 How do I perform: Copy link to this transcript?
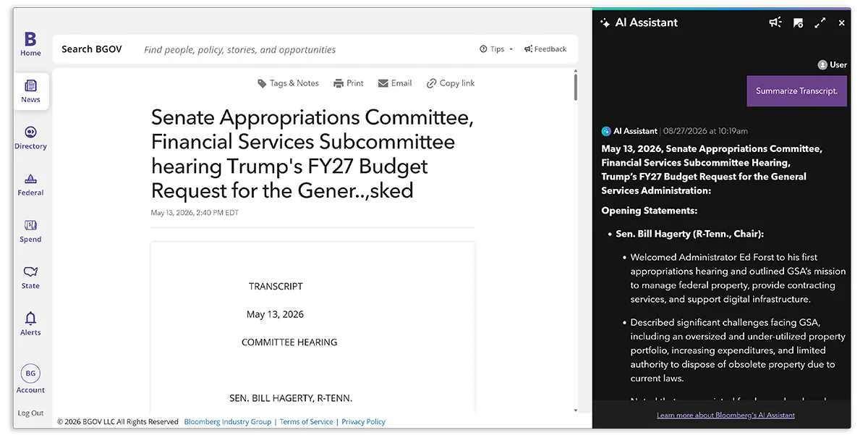(x=451, y=83)
